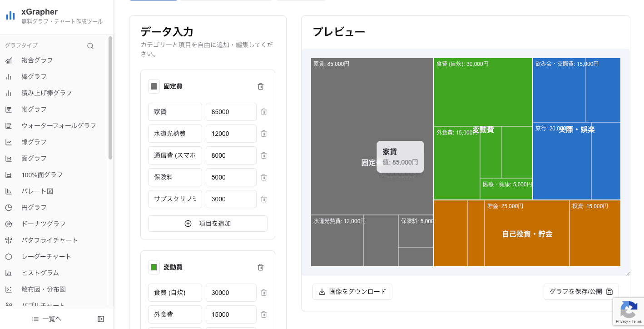Click グラフを保存/公開 button

[581, 292]
